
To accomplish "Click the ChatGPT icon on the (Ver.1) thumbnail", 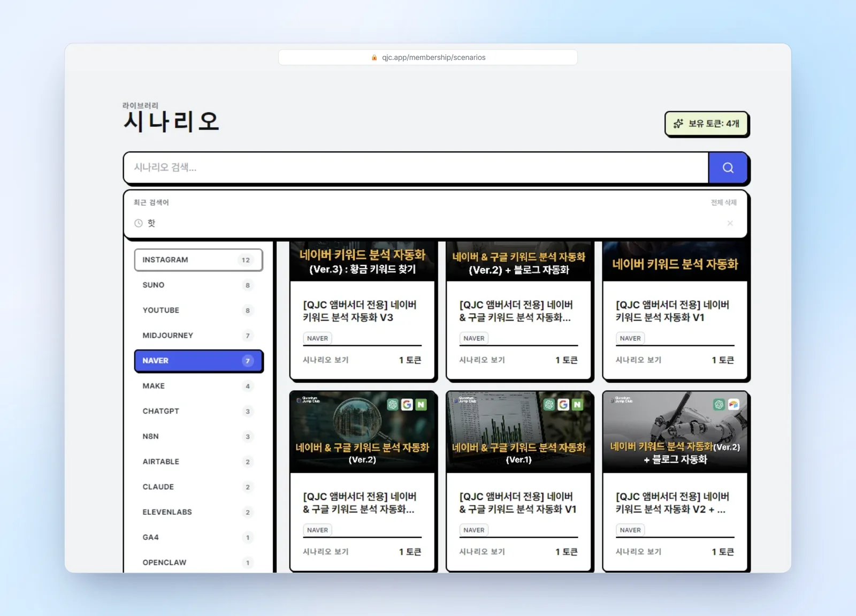I will coord(549,405).
